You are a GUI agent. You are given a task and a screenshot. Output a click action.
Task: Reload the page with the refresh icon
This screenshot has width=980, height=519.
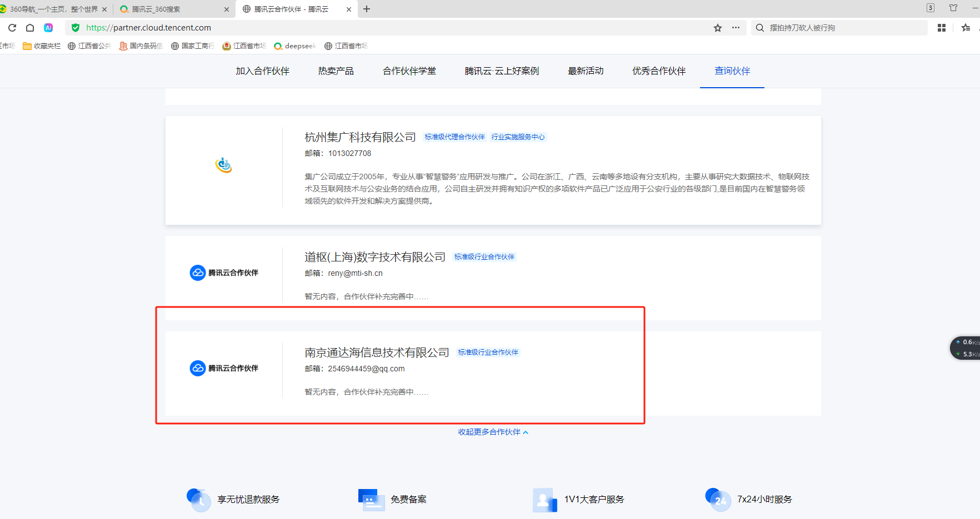12,28
